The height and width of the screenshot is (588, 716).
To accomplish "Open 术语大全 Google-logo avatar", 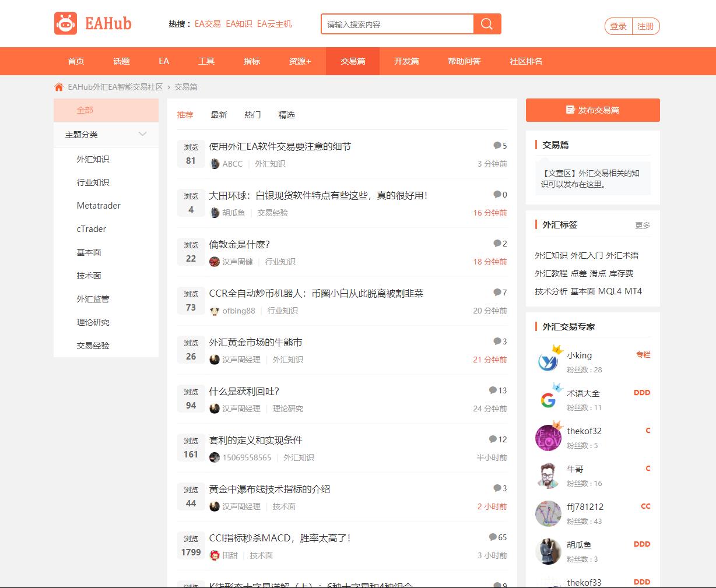I will (548, 400).
